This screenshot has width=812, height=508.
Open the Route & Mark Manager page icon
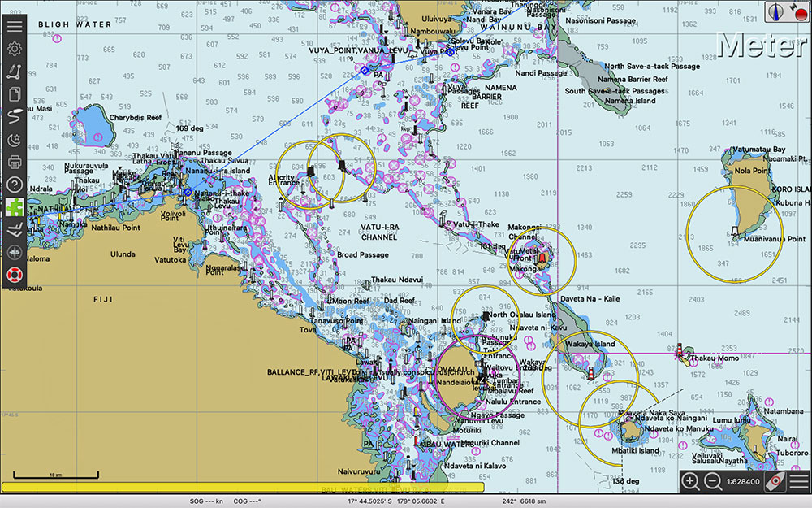point(15,94)
